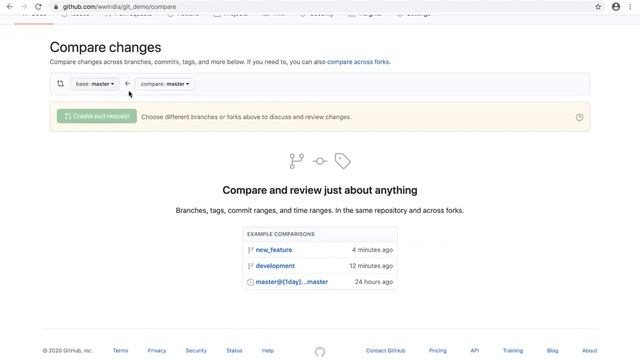Click the browser forward arrow
The width and height of the screenshot is (640, 360).
click(x=24, y=7)
